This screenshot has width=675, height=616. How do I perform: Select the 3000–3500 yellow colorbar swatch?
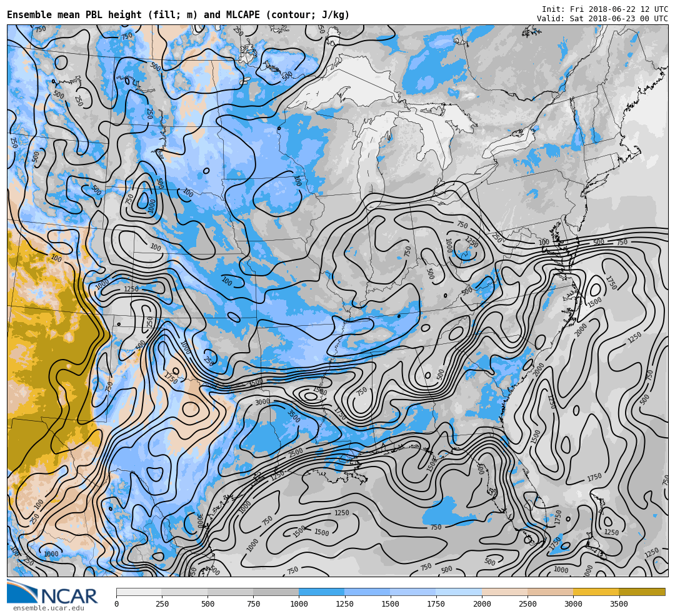596,592
